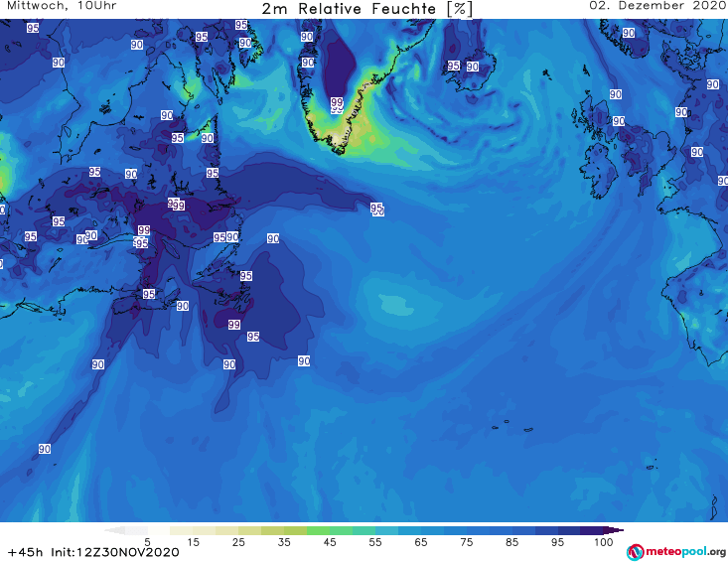The image size is (728, 562).
Task: Click the colorbar label "45"
Action: coord(330,542)
